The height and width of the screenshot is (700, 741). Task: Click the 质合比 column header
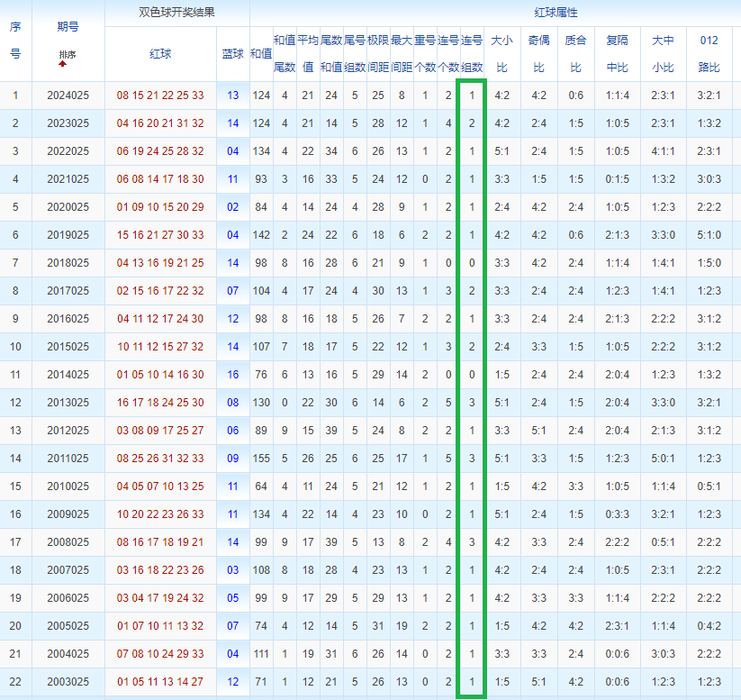tap(574, 54)
